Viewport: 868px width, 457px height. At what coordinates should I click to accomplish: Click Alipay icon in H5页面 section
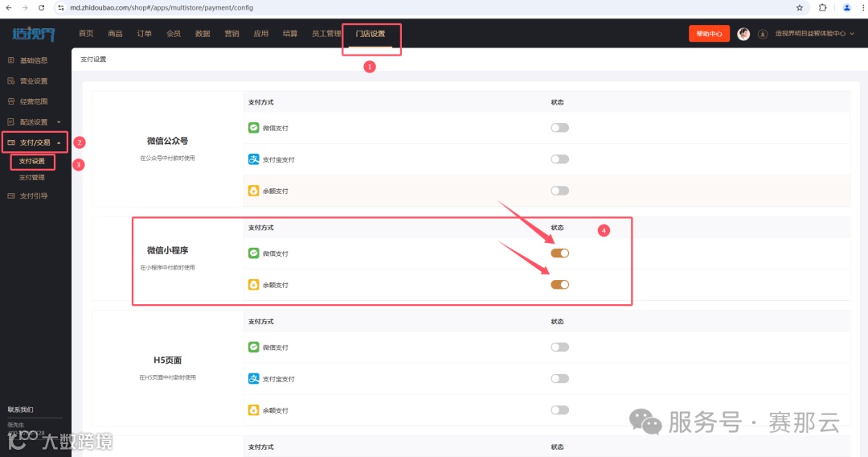253,379
